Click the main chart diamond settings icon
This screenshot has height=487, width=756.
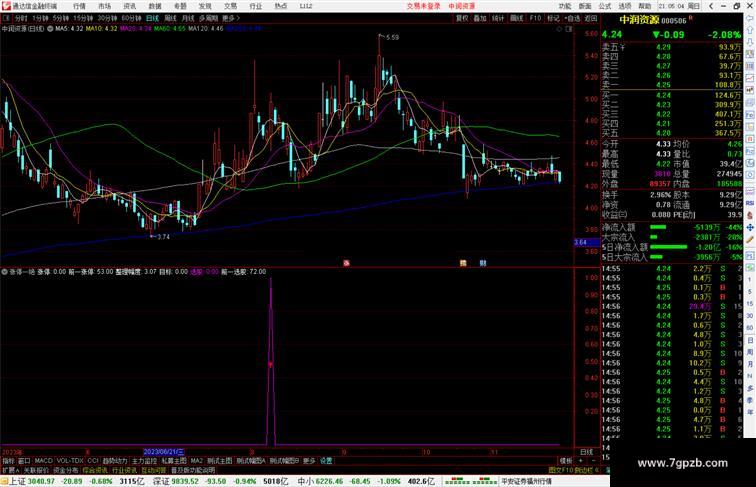[559, 29]
